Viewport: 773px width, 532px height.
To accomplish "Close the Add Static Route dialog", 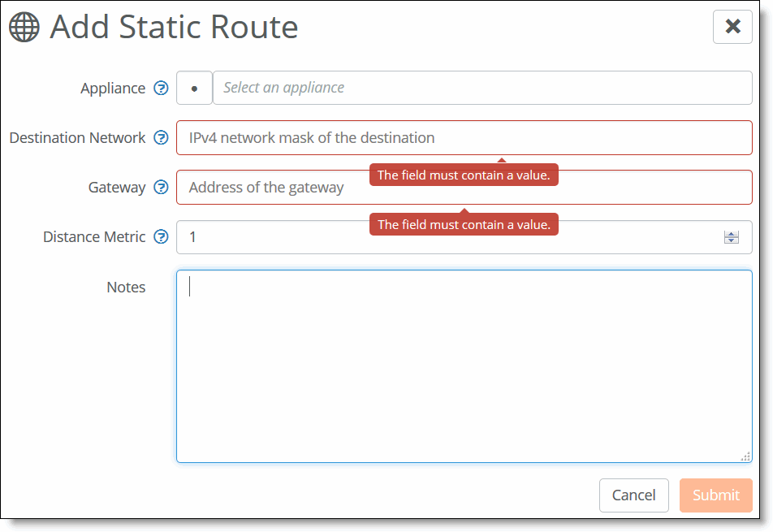I will point(732,27).
